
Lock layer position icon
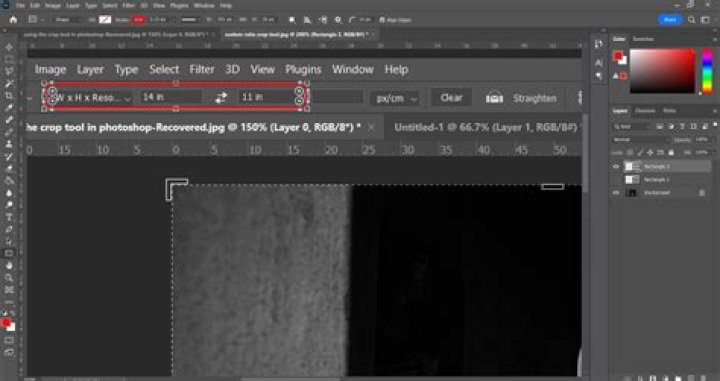pyautogui.click(x=650, y=152)
